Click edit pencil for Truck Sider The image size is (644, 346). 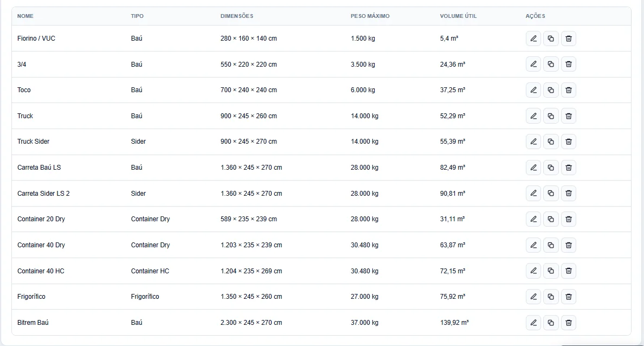tap(533, 142)
